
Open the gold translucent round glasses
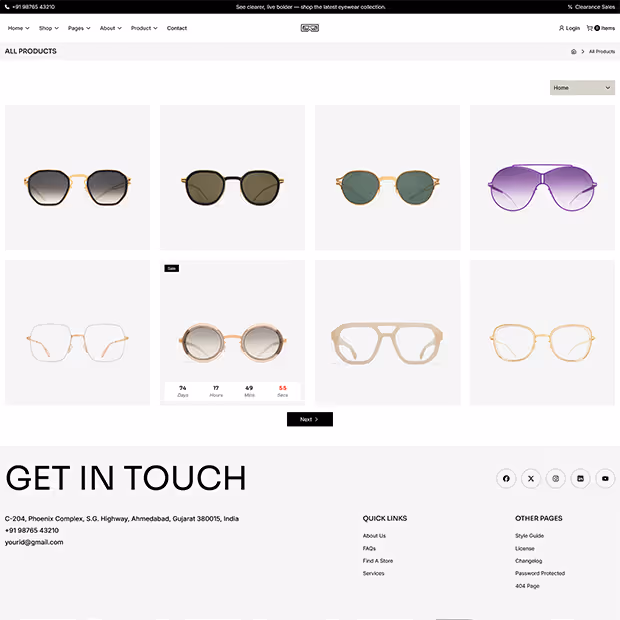point(542,333)
